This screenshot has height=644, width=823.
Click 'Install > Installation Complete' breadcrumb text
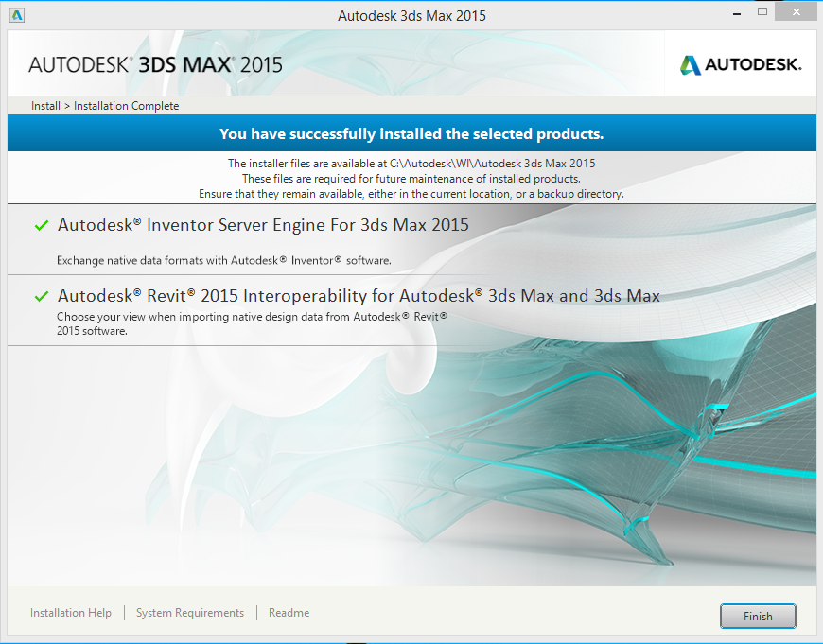(x=105, y=106)
